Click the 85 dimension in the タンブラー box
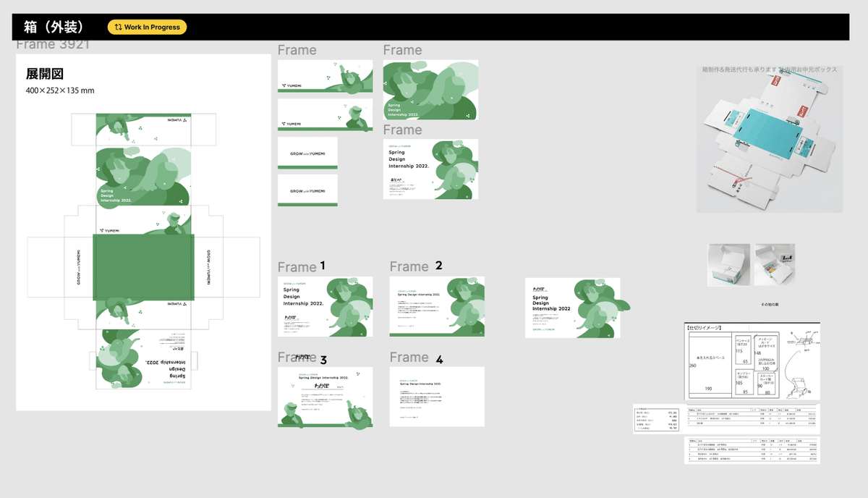This screenshot has height=498, width=868. [x=745, y=392]
